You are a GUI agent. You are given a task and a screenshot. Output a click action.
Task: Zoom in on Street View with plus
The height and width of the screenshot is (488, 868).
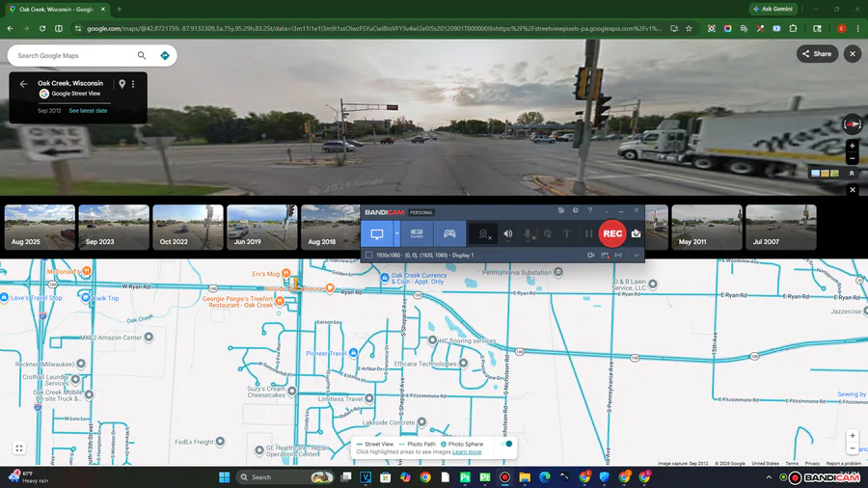[x=853, y=146]
